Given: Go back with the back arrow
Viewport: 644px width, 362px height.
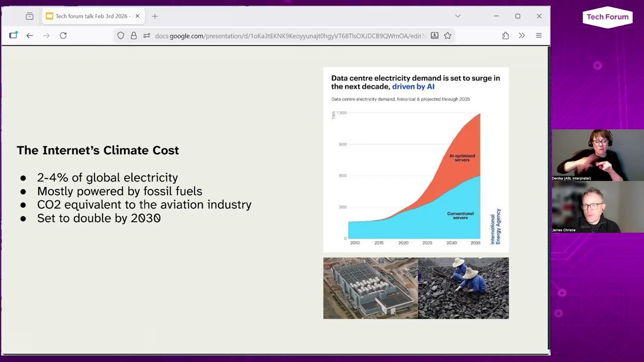Looking at the screenshot, I should pyautogui.click(x=30, y=36).
